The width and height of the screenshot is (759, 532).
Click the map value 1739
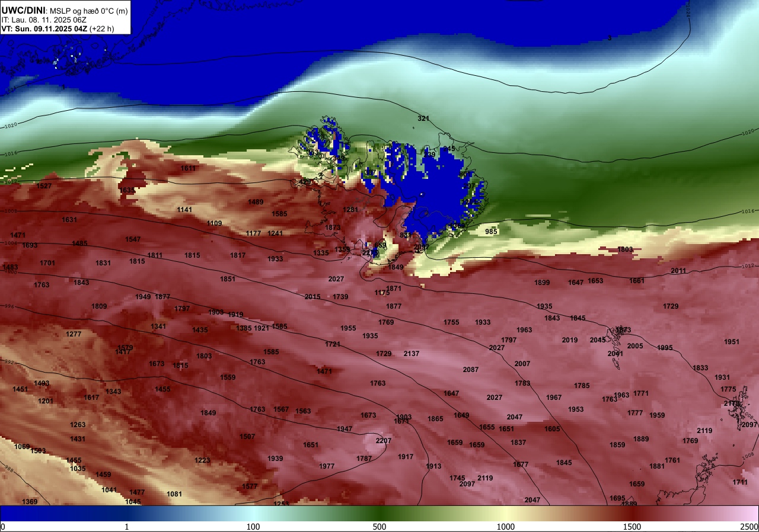(x=340, y=297)
